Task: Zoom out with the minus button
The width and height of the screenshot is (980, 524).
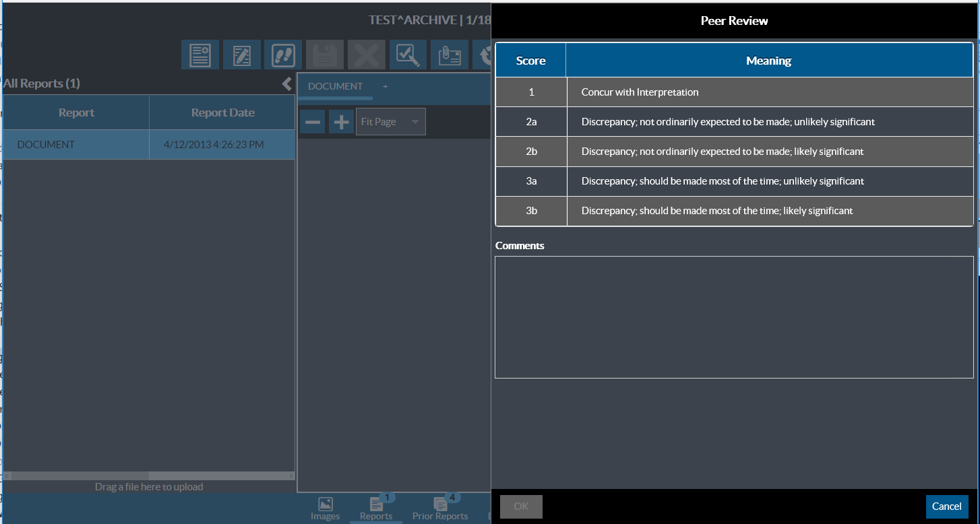Action: point(313,122)
